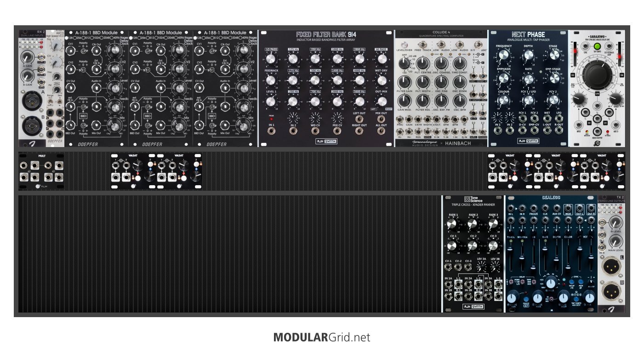Click the LEVEL knob on Sarajewo
Screen dimensions: 644x347
pyautogui.click(x=579, y=99)
